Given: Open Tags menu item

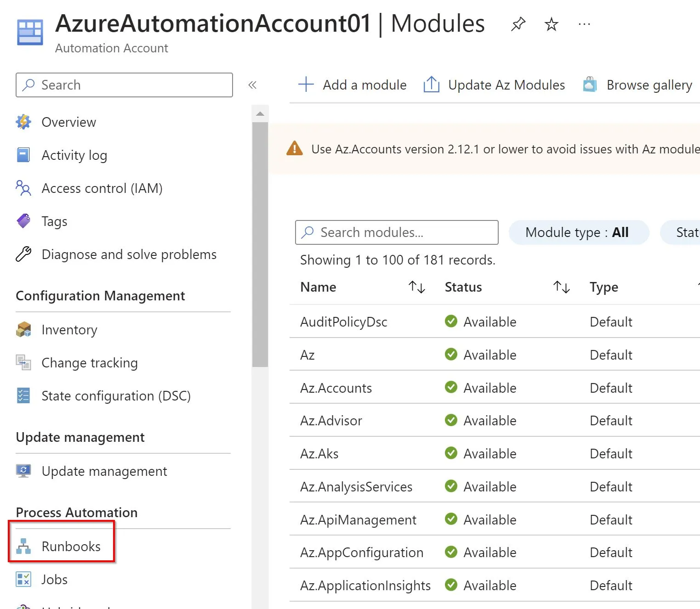Looking at the screenshot, I should [x=55, y=221].
